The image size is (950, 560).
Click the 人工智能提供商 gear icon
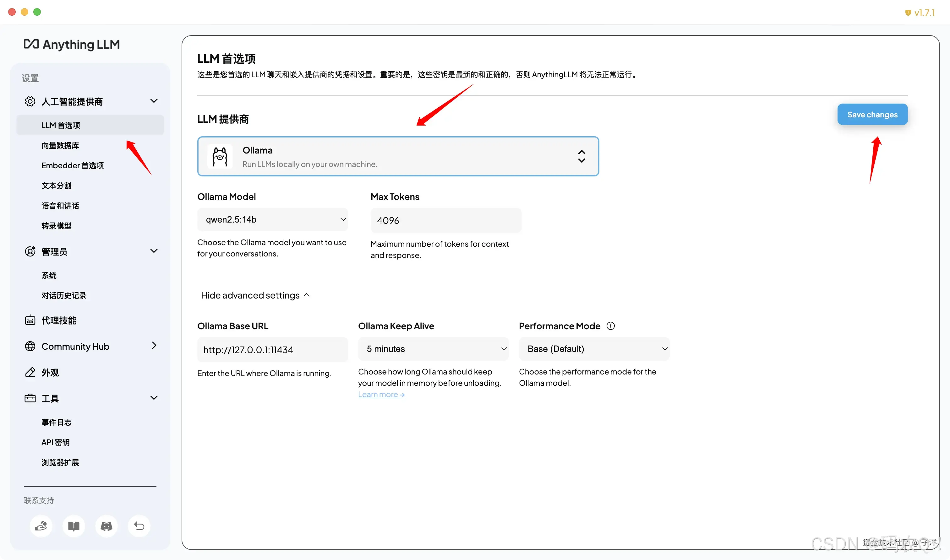click(30, 101)
